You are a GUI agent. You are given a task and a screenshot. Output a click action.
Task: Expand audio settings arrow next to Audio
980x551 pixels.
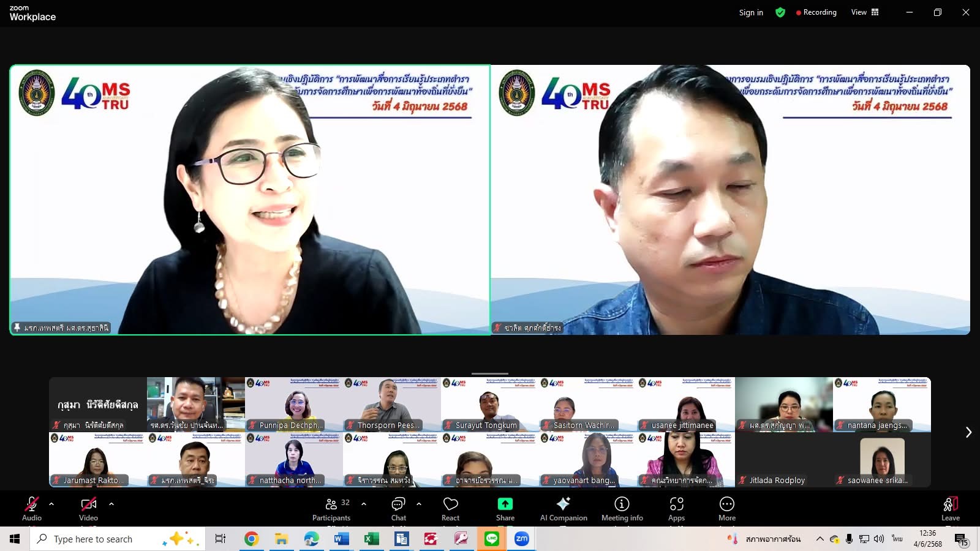[51, 504]
